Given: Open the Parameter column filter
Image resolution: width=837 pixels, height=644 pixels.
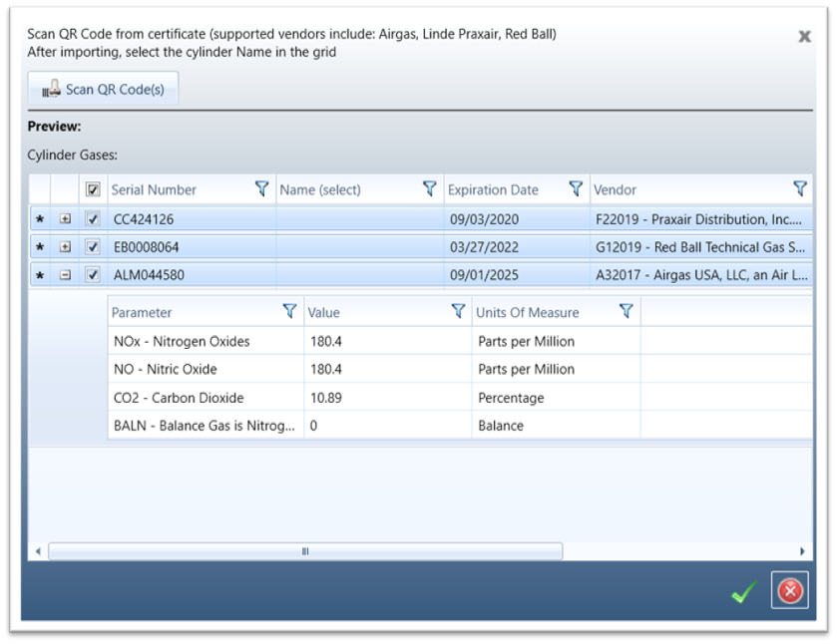Looking at the screenshot, I should pyautogui.click(x=290, y=312).
